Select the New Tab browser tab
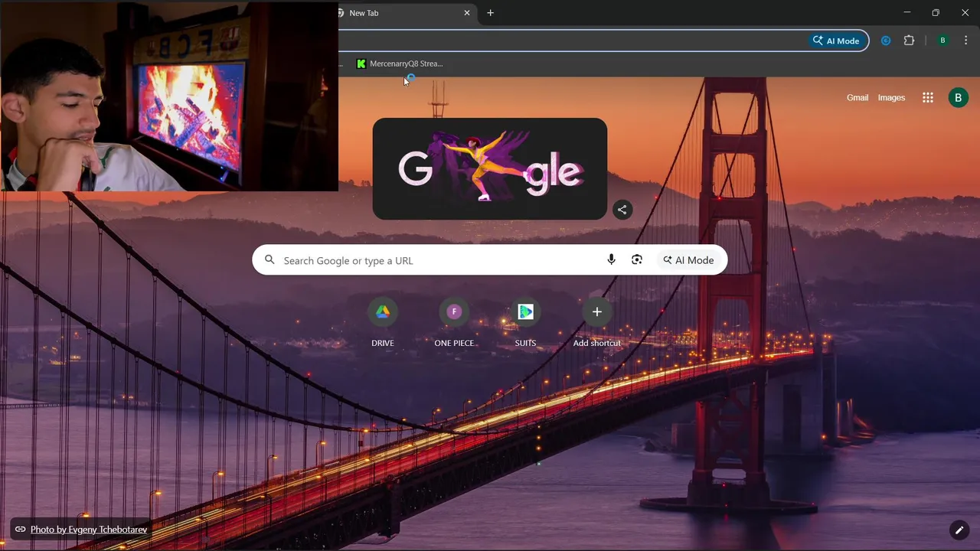This screenshot has height=551, width=980. point(406,13)
